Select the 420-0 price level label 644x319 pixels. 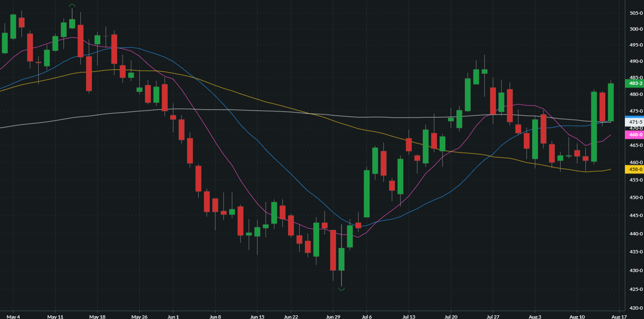pos(636,308)
